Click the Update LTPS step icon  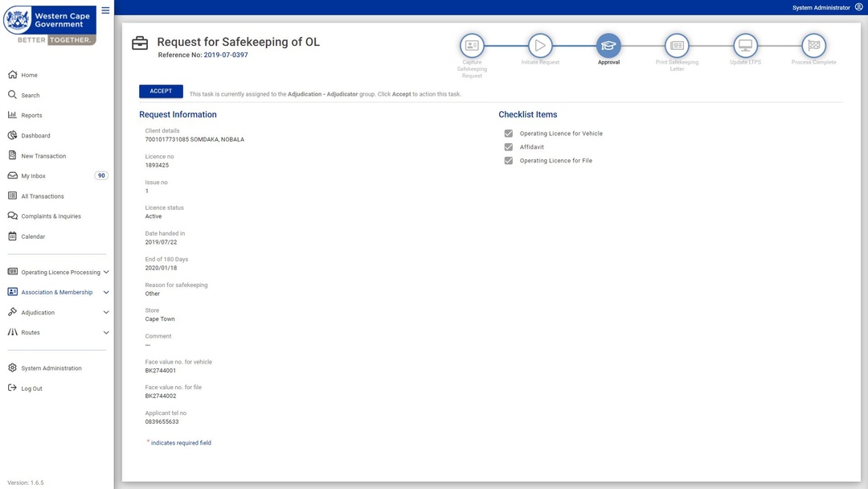pyautogui.click(x=745, y=46)
